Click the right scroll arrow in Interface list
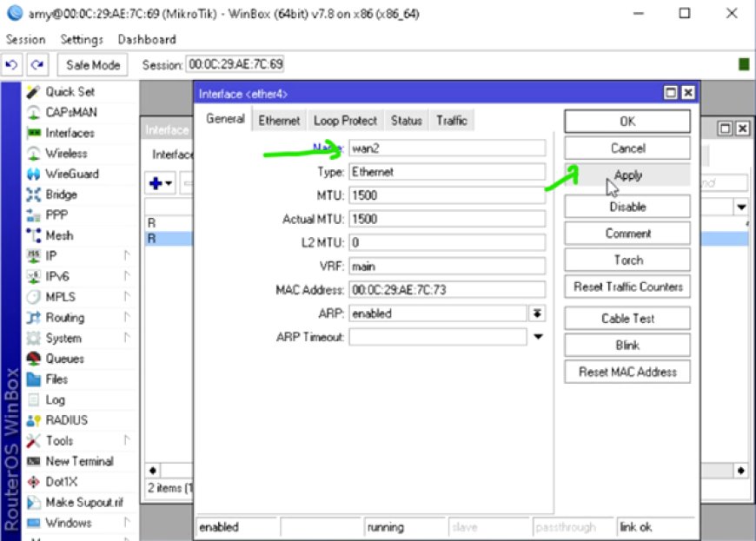Image resolution: width=756 pixels, height=541 pixels. pyautogui.click(x=741, y=471)
